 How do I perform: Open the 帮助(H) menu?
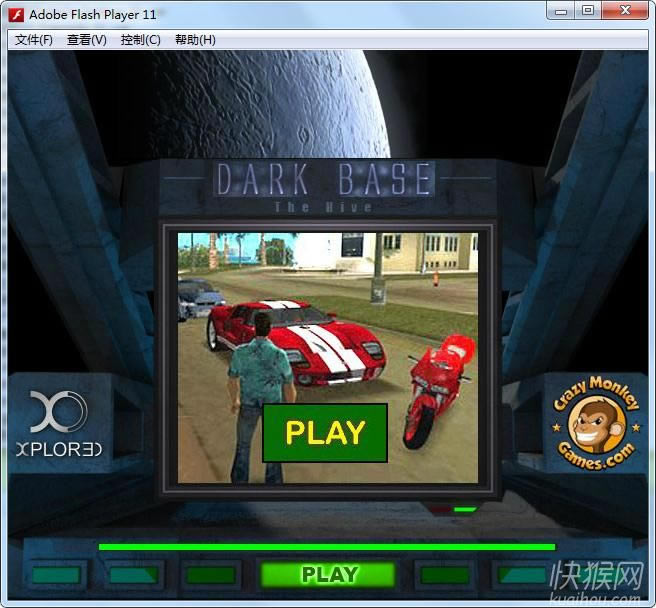(195, 40)
